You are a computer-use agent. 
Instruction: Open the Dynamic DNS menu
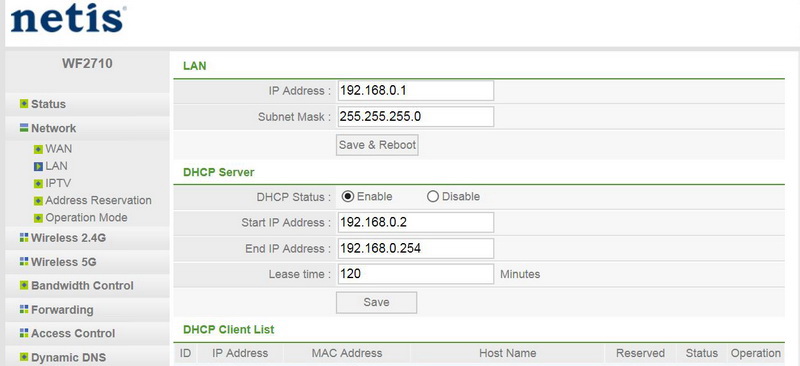[68, 357]
